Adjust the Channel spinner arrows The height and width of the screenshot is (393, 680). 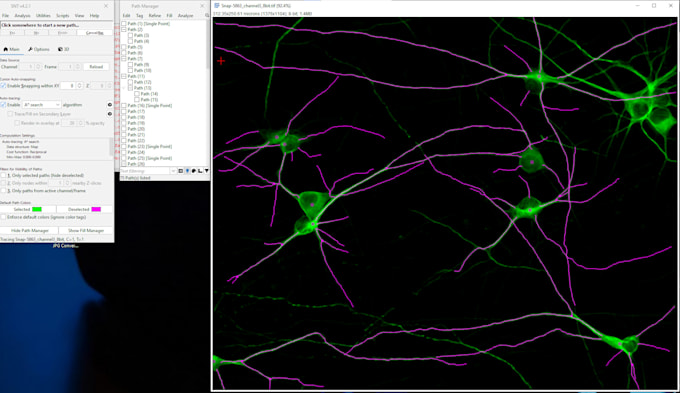pyautogui.click(x=38, y=67)
